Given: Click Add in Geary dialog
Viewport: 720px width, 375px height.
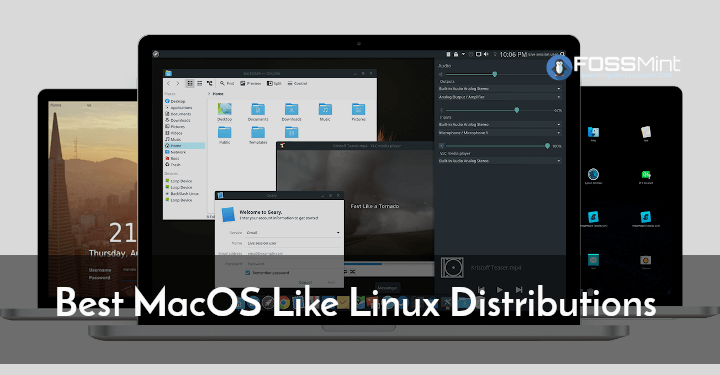Looking at the screenshot, I should (x=331, y=282).
